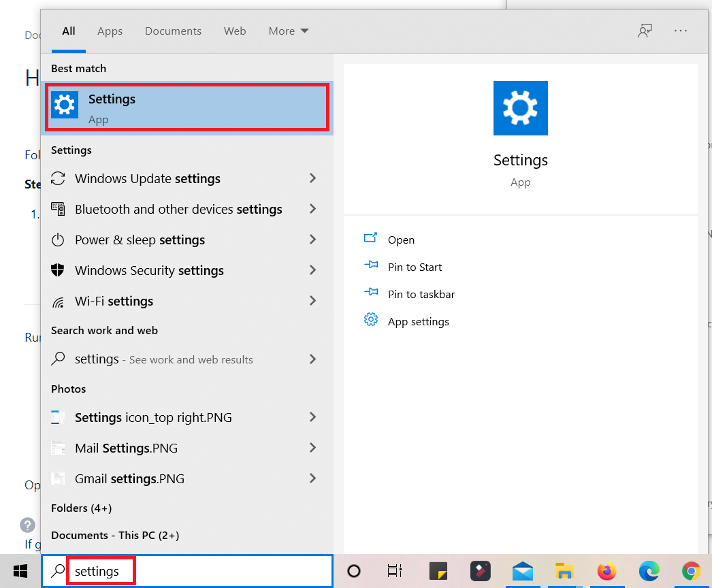Open Sticky Notes from taskbar

pyautogui.click(x=438, y=571)
